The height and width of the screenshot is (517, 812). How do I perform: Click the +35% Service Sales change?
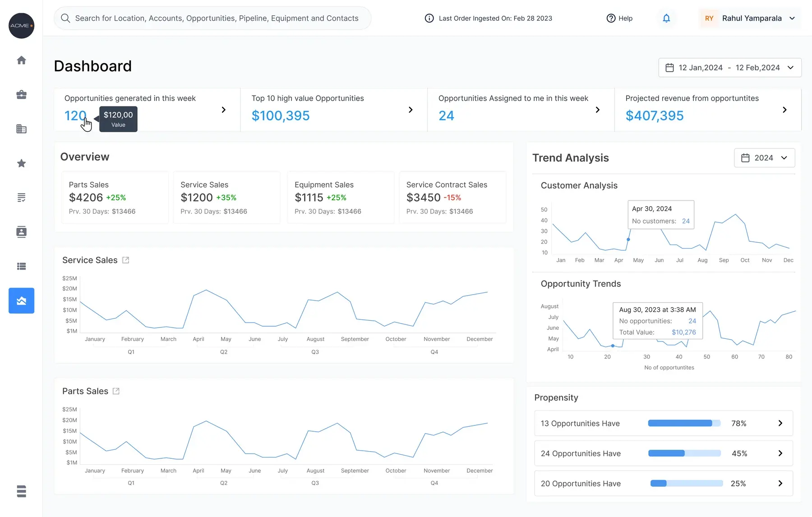226,198
